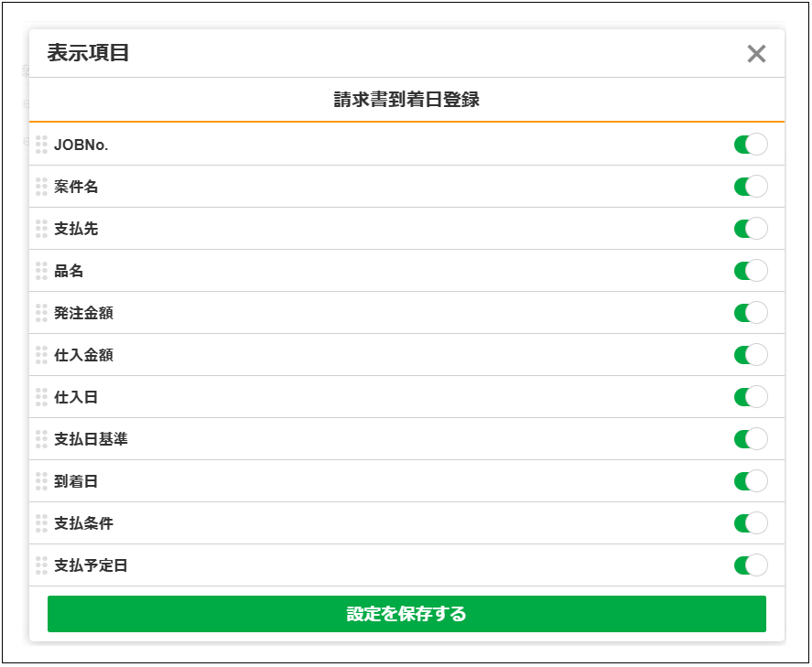The width and height of the screenshot is (812, 667).
Task: Close the 表示項目 dialog with X
Action: tap(756, 54)
